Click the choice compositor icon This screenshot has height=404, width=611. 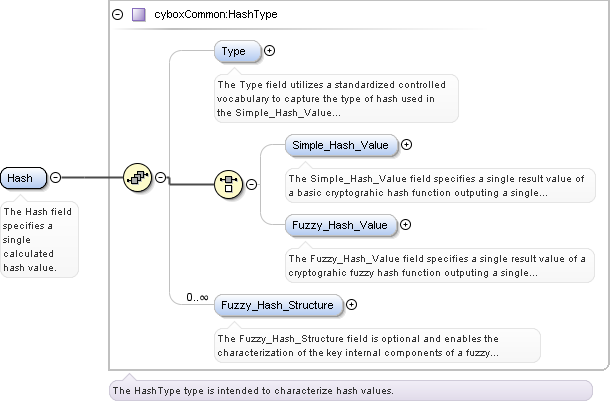(229, 184)
